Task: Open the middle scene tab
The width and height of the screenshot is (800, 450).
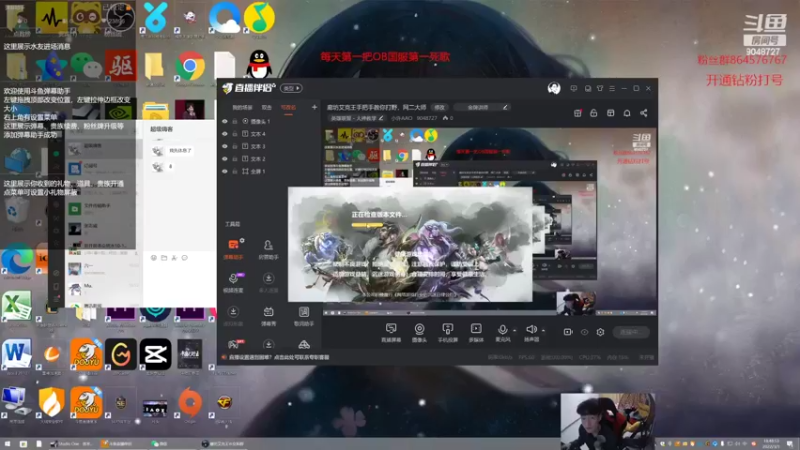Action: [x=267, y=108]
